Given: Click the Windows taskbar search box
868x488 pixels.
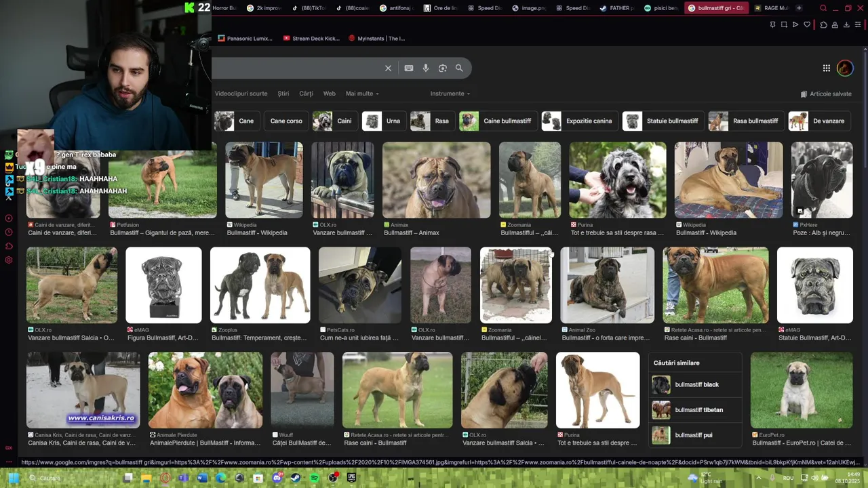Looking at the screenshot, I should (71, 478).
